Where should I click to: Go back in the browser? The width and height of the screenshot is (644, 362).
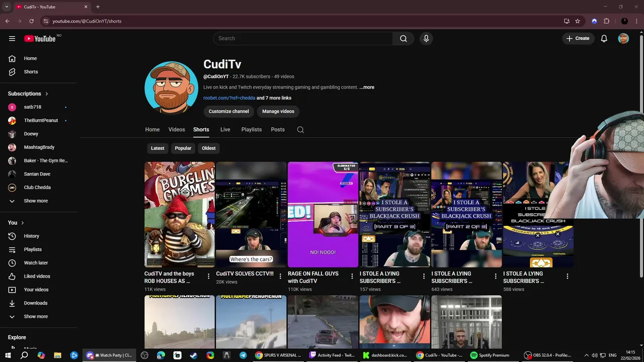pyautogui.click(x=7, y=21)
